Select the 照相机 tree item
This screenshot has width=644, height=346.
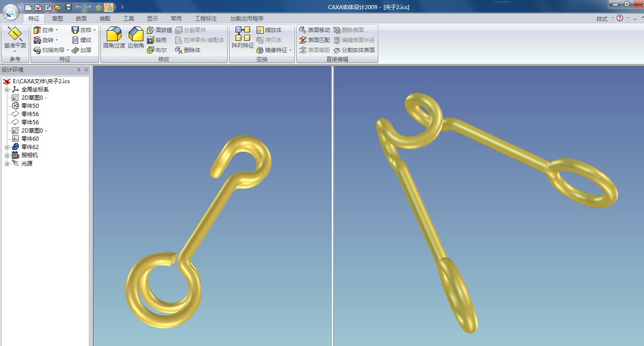click(25, 155)
